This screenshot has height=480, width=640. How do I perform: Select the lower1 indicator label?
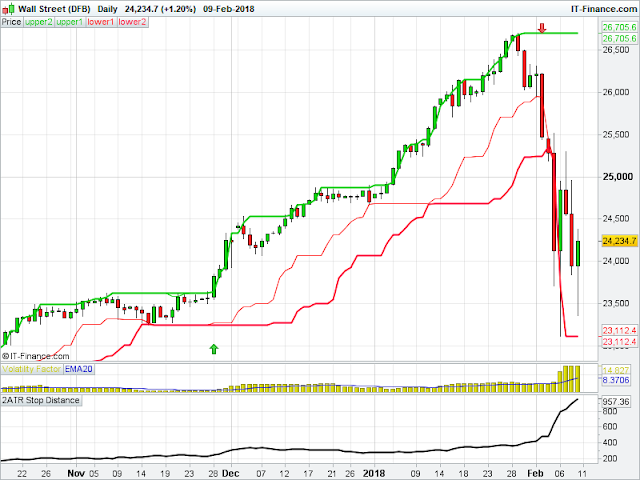(101, 22)
